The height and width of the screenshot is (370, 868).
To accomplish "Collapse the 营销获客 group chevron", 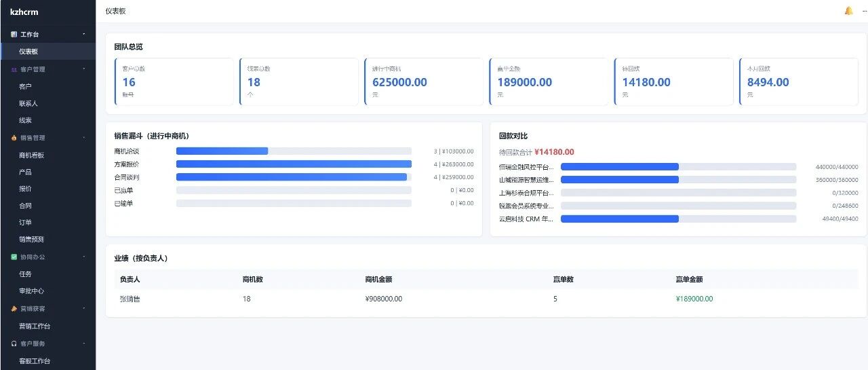I will pyautogui.click(x=84, y=309).
